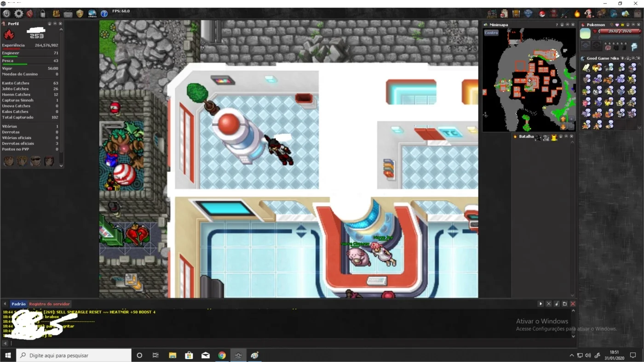Click the first avatar face in Perfil panel
The width and height of the screenshot is (644, 362).
[x=8, y=161]
